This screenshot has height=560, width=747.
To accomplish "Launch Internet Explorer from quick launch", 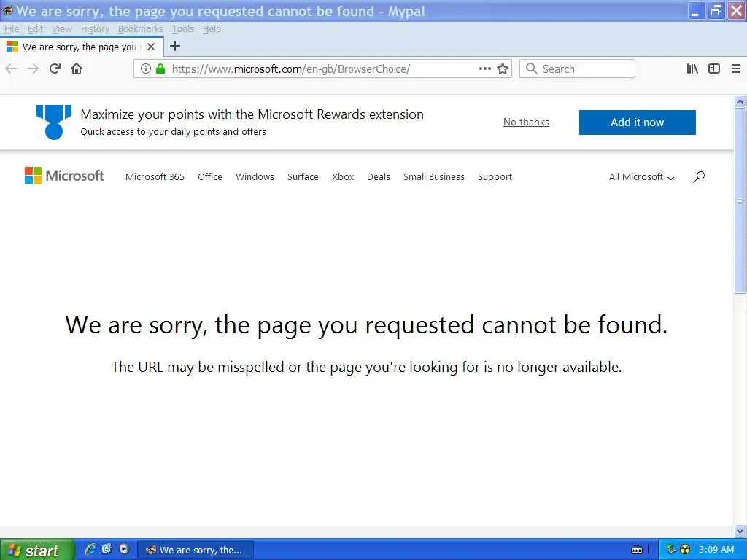I will 90,549.
